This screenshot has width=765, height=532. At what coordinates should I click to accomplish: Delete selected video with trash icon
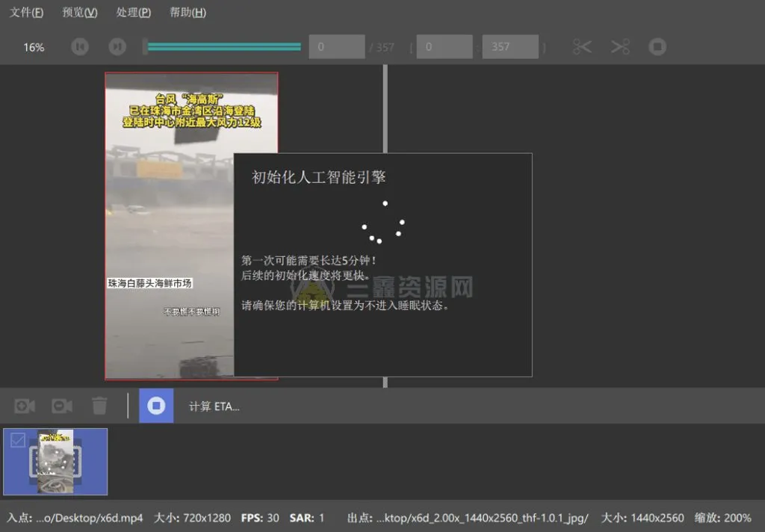coord(99,406)
